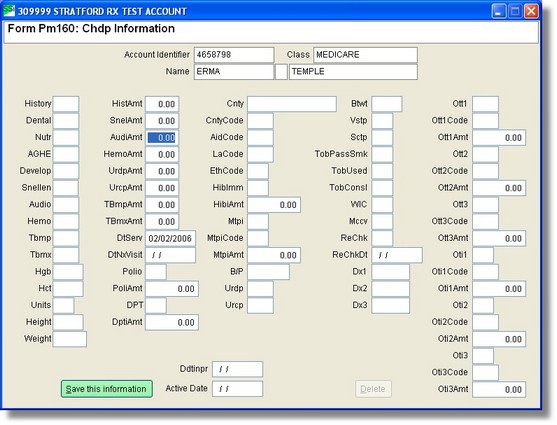Click the PoliAmt amount field
The height and width of the screenshot is (425, 557).
(x=172, y=288)
